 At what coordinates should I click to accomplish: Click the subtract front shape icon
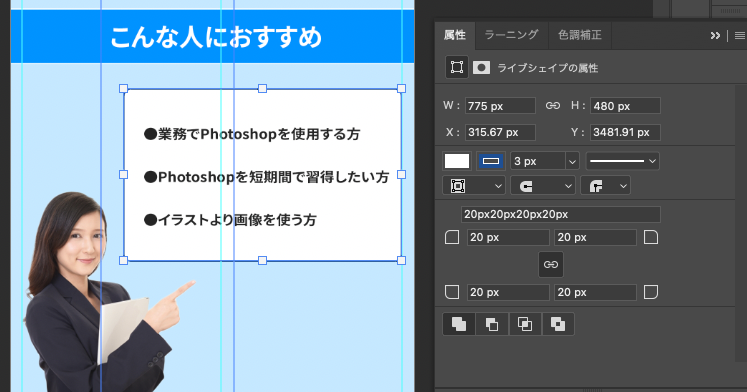[x=492, y=324]
